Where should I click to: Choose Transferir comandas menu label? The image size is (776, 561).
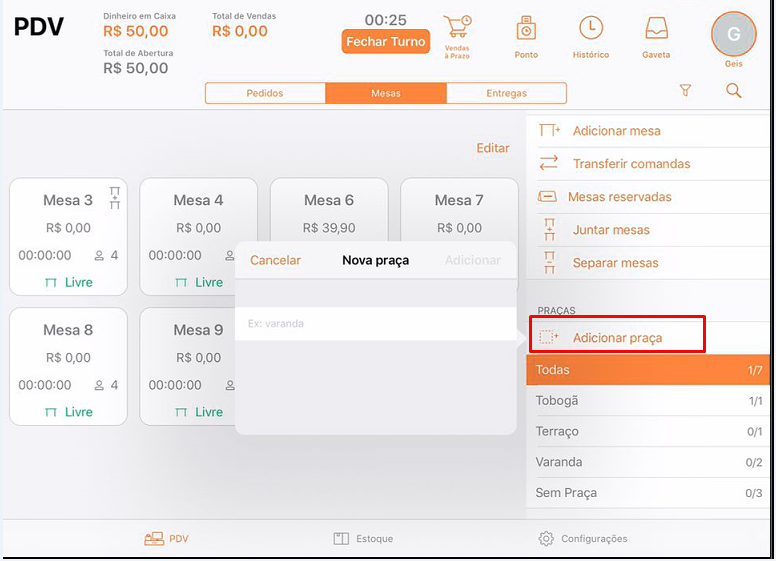[x=631, y=164]
